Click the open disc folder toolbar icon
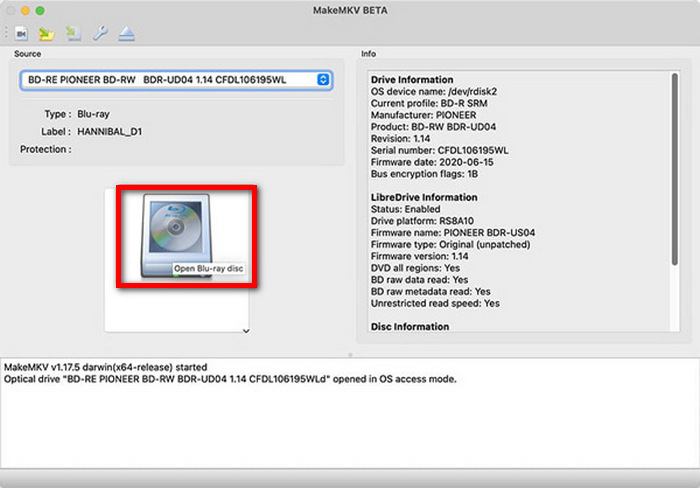Viewport: 700px width, 488px height. (x=46, y=33)
